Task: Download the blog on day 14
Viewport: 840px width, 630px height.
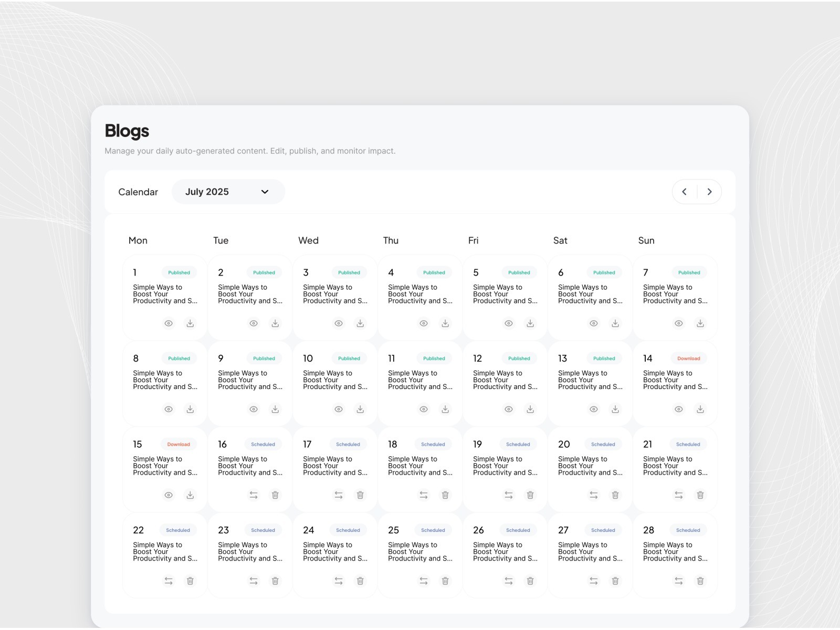Action: click(700, 409)
